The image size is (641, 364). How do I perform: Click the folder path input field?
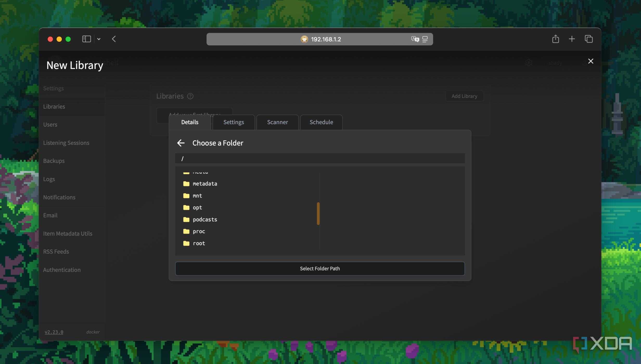[x=320, y=158]
